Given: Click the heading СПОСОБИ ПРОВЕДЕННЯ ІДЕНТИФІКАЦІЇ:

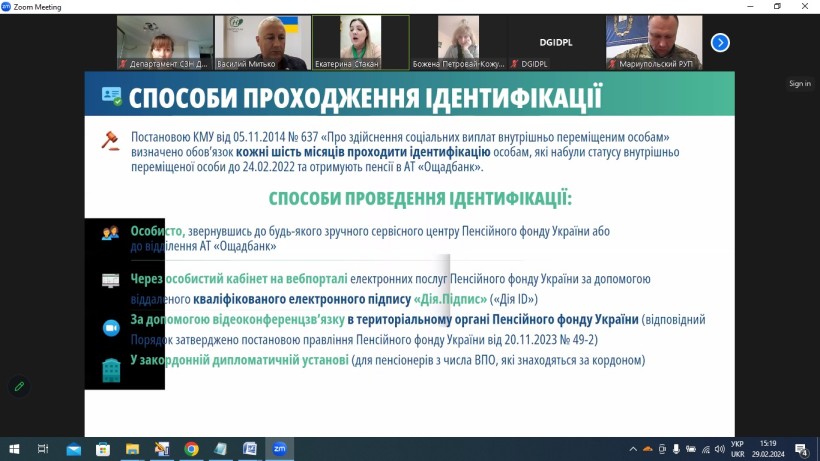Looking at the screenshot, I should click(x=420, y=199).
